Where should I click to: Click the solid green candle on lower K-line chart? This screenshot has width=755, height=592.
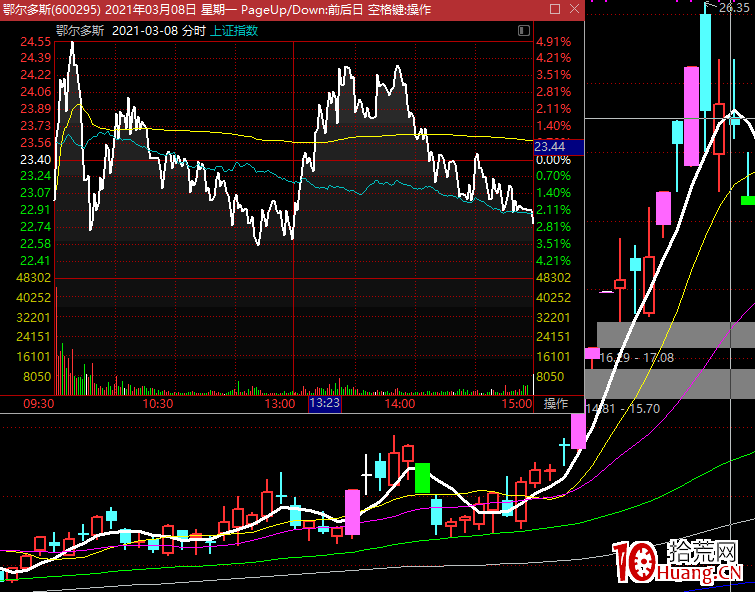pyautogui.click(x=422, y=478)
